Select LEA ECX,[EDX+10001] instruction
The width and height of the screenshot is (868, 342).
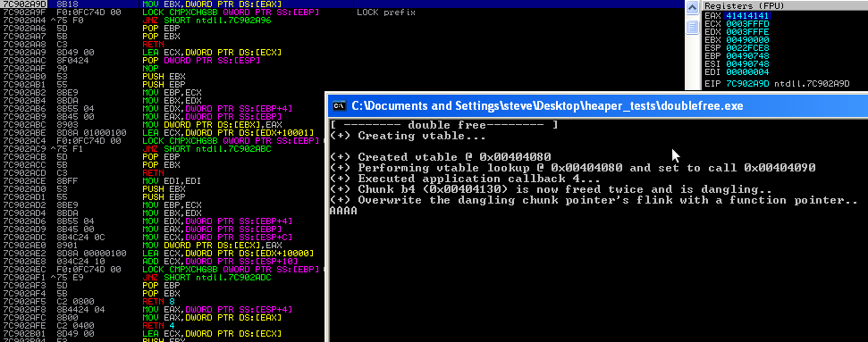228,132
